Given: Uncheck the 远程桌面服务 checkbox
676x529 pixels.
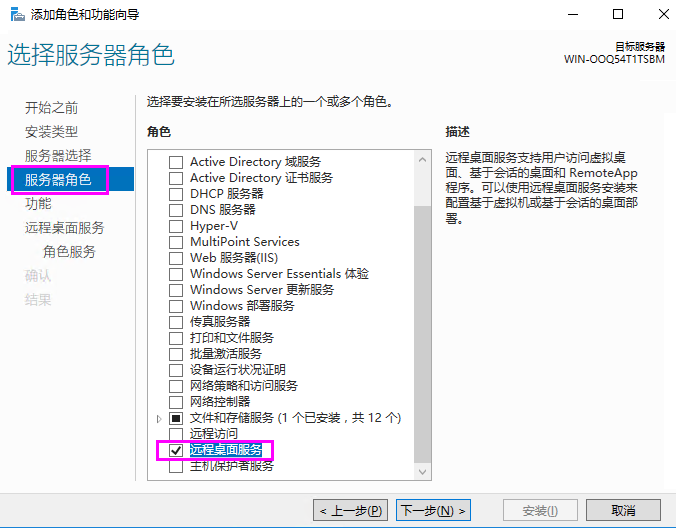Looking at the screenshot, I should coord(176,450).
